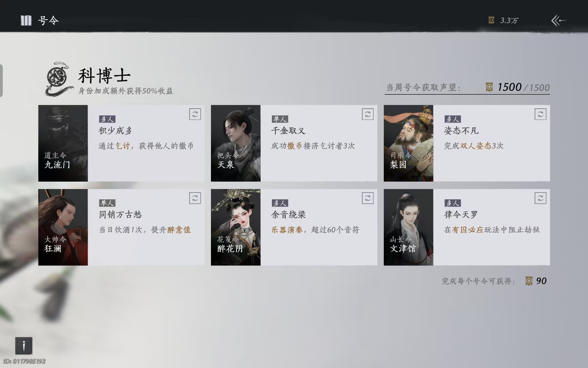Click the 号令 book icon

pos(26,20)
